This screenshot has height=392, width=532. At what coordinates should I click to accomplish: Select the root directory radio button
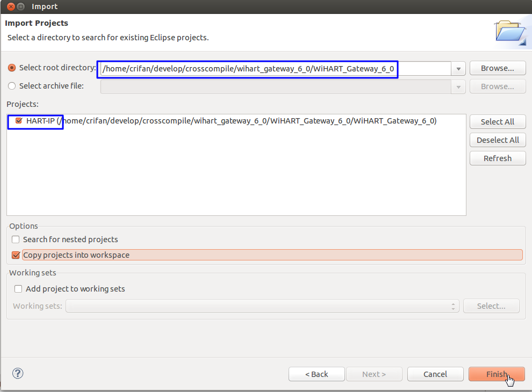pyautogui.click(x=12, y=68)
